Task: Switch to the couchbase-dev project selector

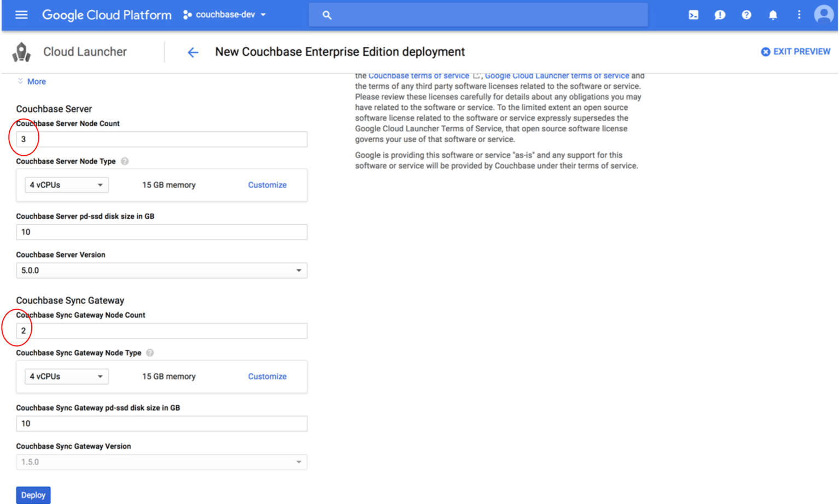Action: pyautogui.click(x=224, y=15)
